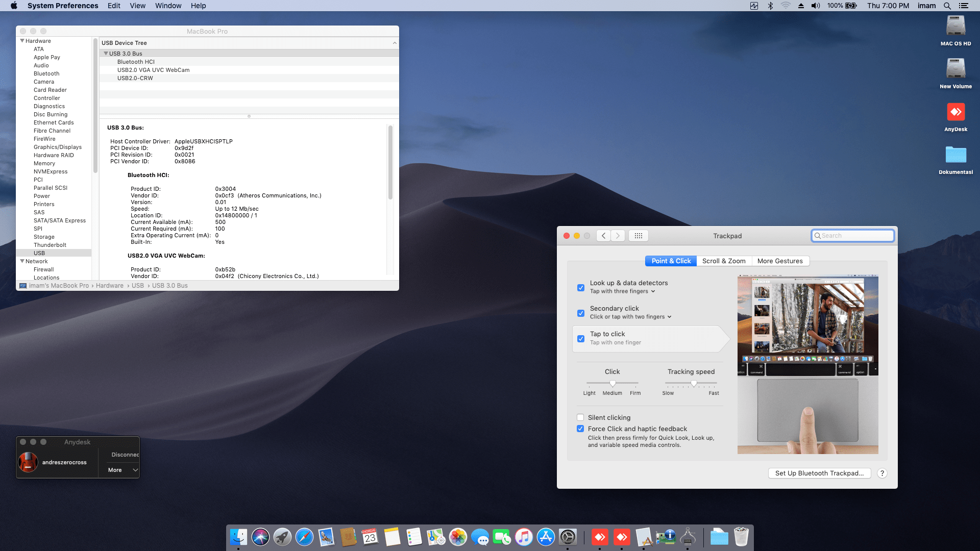Collapse the Hardware section in sidebar
Screen dimensions: 980x551
coord(22,41)
